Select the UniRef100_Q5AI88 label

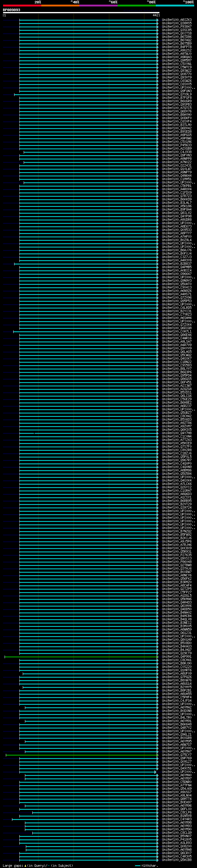coord(177,860)
